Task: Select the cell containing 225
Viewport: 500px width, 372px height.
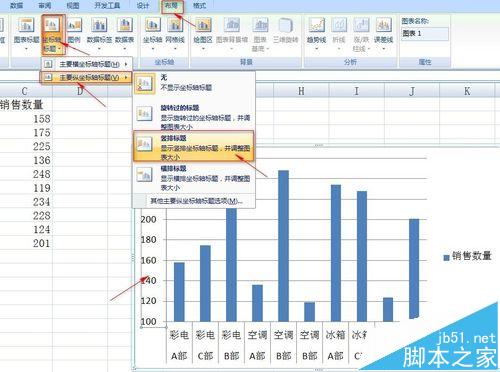Action: coord(26,146)
